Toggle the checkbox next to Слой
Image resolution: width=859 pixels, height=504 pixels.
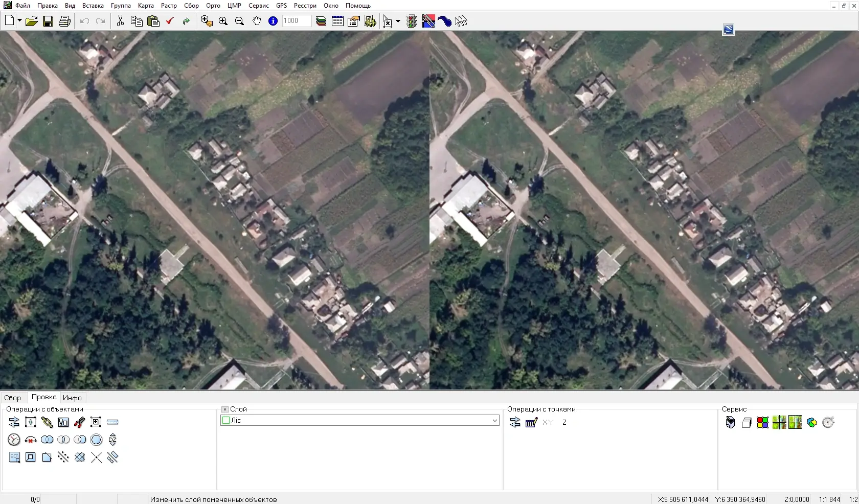(224, 409)
